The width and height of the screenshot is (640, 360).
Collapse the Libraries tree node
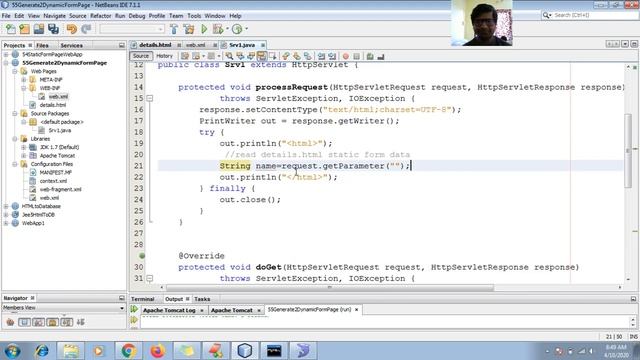point(15,139)
